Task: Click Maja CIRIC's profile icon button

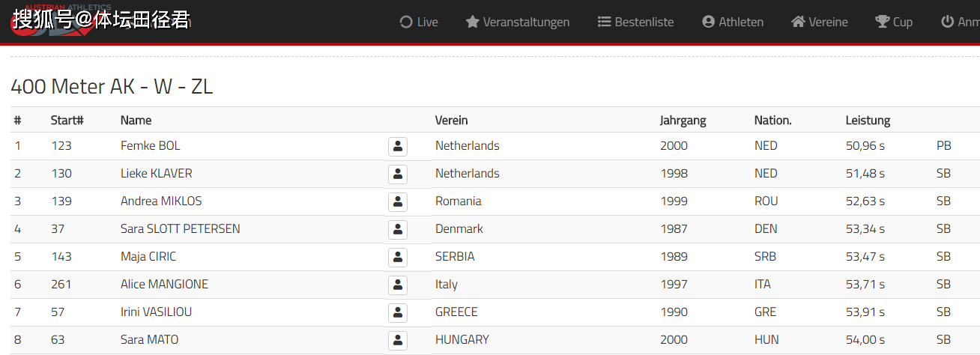Action: point(398,257)
